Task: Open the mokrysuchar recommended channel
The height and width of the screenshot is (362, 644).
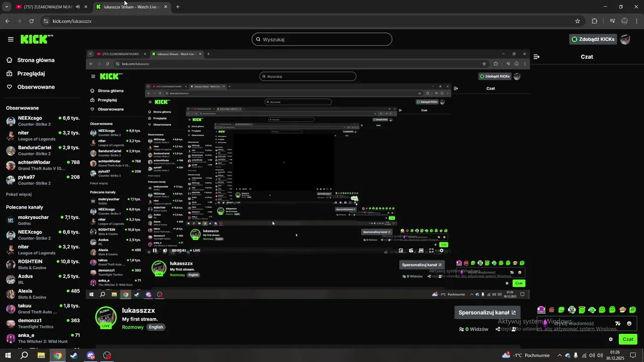Action: pos(43,220)
